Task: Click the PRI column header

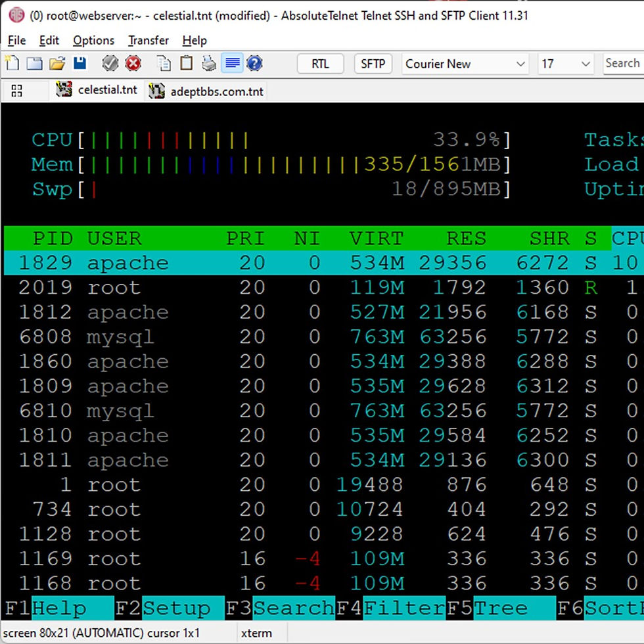Action: pos(245,238)
